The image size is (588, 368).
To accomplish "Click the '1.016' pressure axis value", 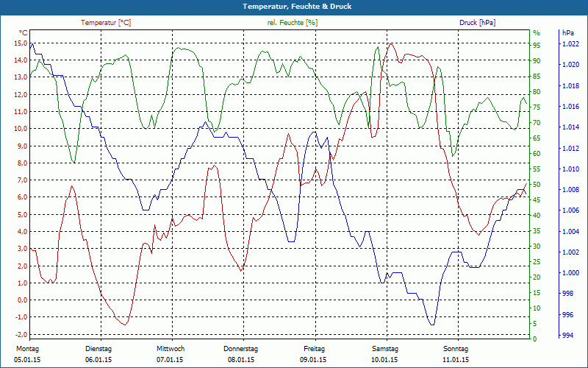I will pyautogui.click(x=571, y=106).
